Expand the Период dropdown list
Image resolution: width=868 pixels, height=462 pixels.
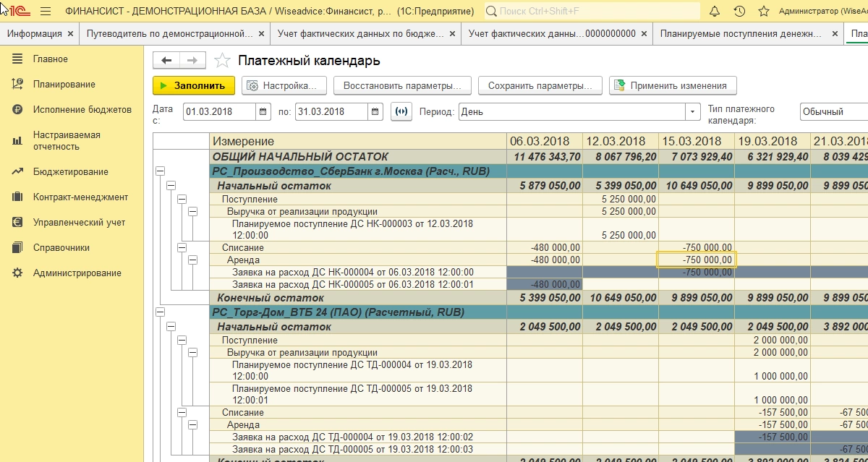pyautogui.click(x=694, y=112)
